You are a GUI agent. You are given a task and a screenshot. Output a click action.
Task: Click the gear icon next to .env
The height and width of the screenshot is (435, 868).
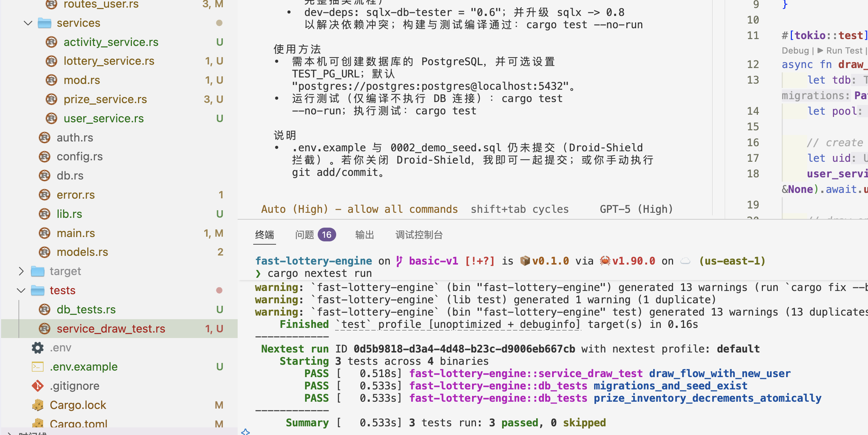38,348
